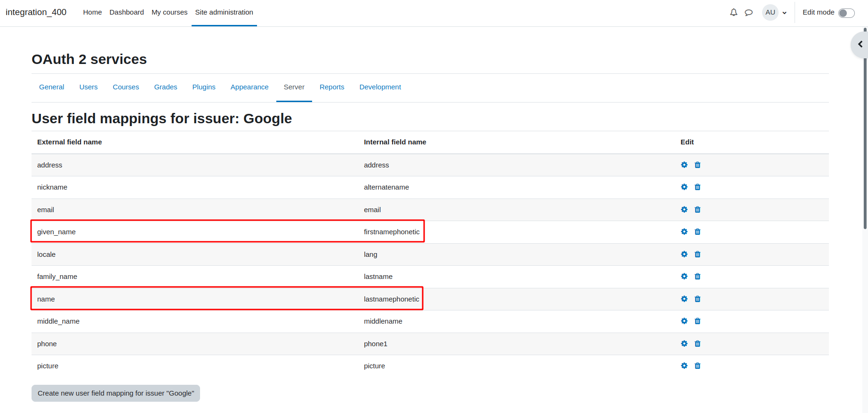The image size is (868, 413).
Task: Click the middlename internal field cell
Action: tap(383, 321)
